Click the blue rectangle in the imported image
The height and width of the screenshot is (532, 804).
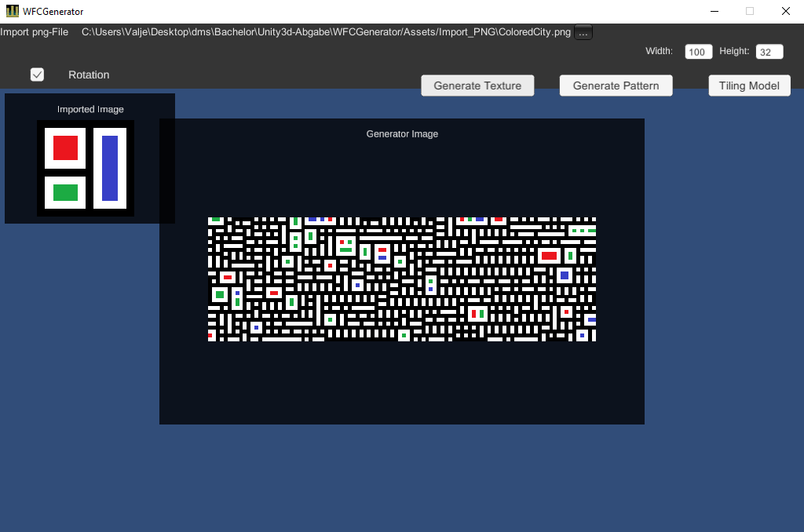point(110,168)
